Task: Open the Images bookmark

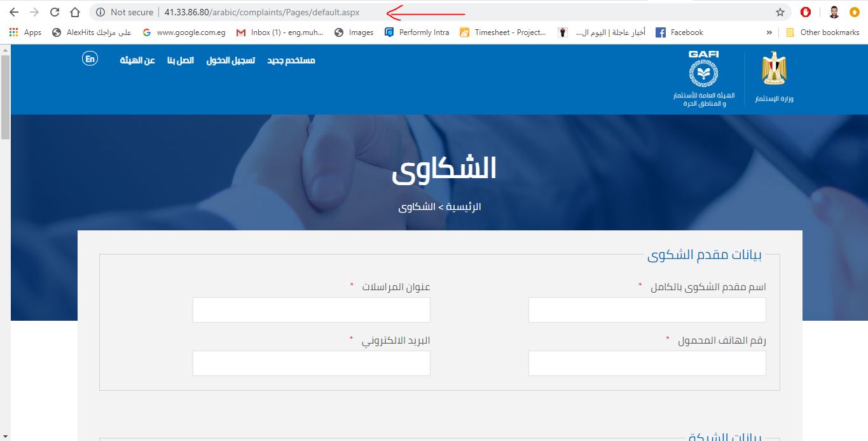Action: click(x=354, y=32)
